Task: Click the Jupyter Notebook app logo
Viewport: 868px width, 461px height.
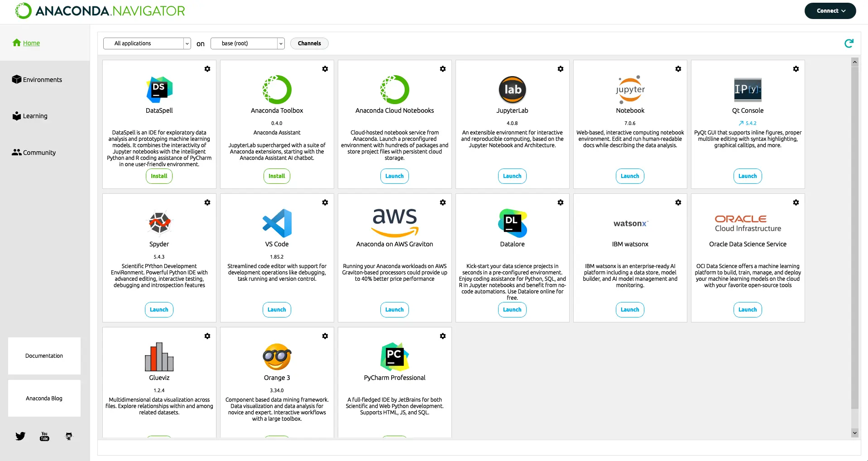Action: (630, 89)
